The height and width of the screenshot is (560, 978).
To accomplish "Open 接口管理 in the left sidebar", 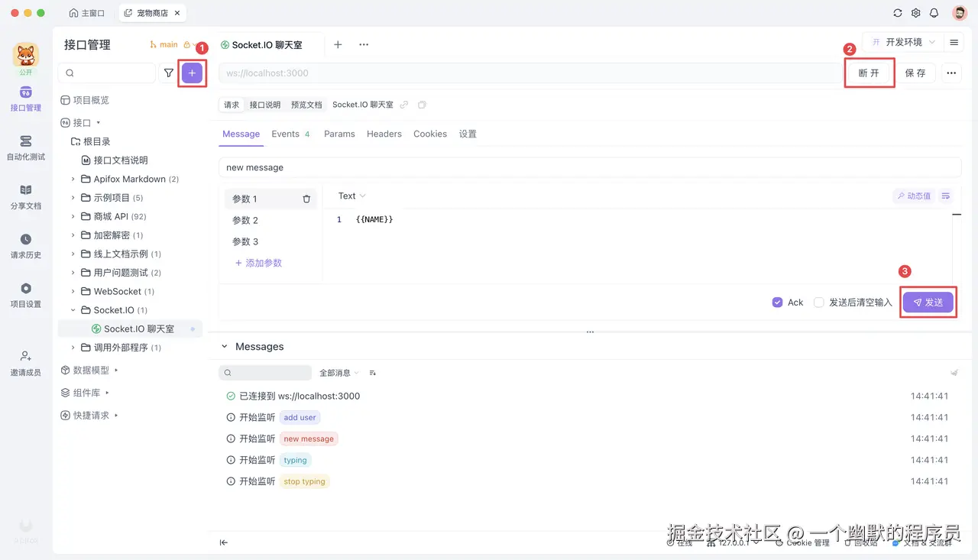I will point(26,99).
